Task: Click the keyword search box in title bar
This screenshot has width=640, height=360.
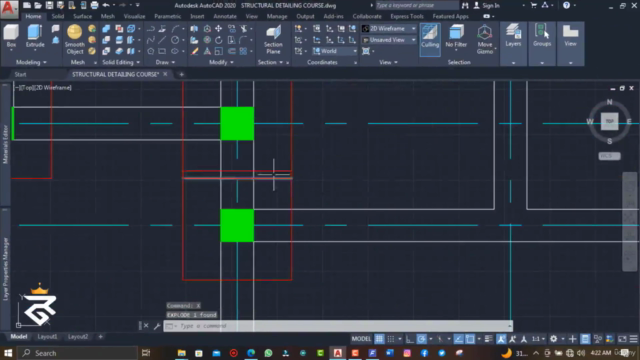Action: [x=416, y=5]
